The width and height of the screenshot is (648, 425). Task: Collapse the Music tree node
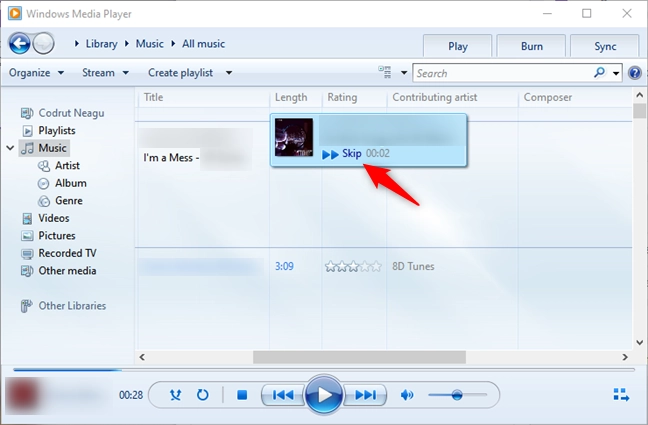pos(10,148)
